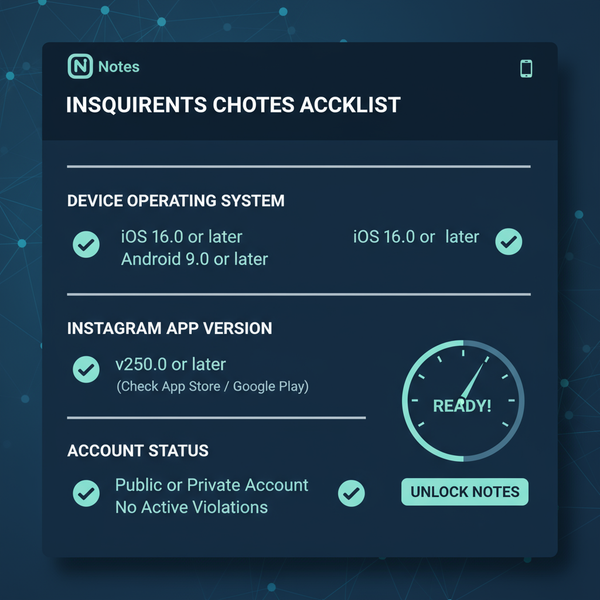This screenshot has width=600, height=600.
Task: Expand the ACCOUNT STATUS section heading
Action: tap(138, 450)
